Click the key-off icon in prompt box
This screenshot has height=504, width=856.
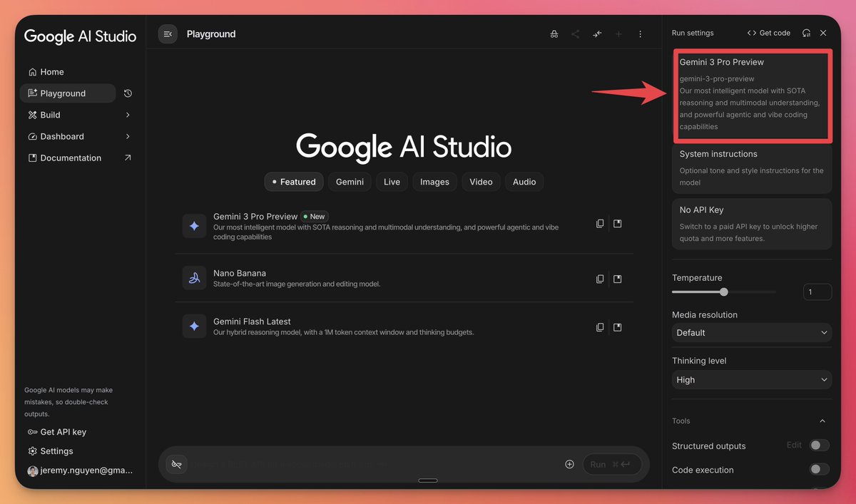click(176, 464)
